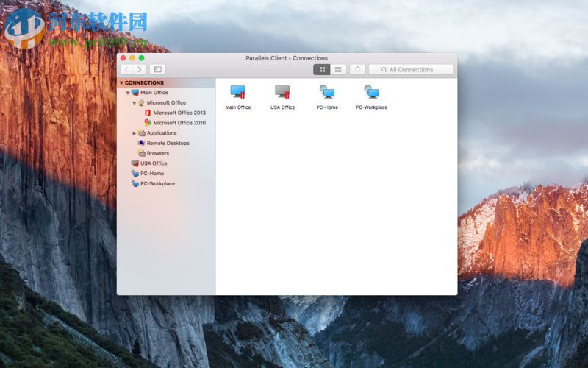Open PC-Home connection thumbnail in grid
588x368 pixels.
click(327, 92)
